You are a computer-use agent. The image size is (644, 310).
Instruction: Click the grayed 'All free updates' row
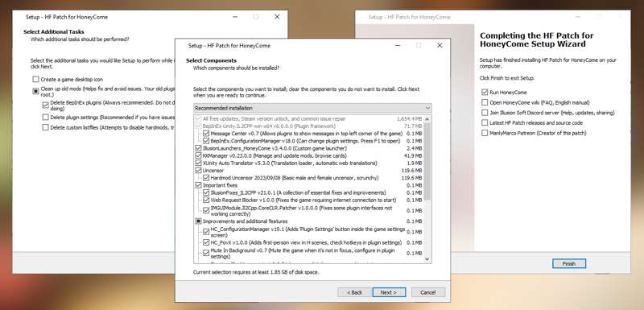click(309, 118)
